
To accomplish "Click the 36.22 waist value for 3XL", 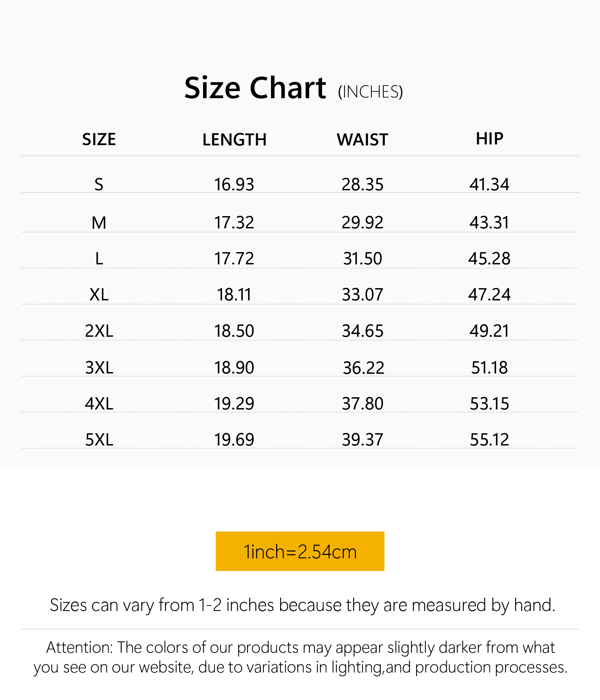I will tap(363, 368).
